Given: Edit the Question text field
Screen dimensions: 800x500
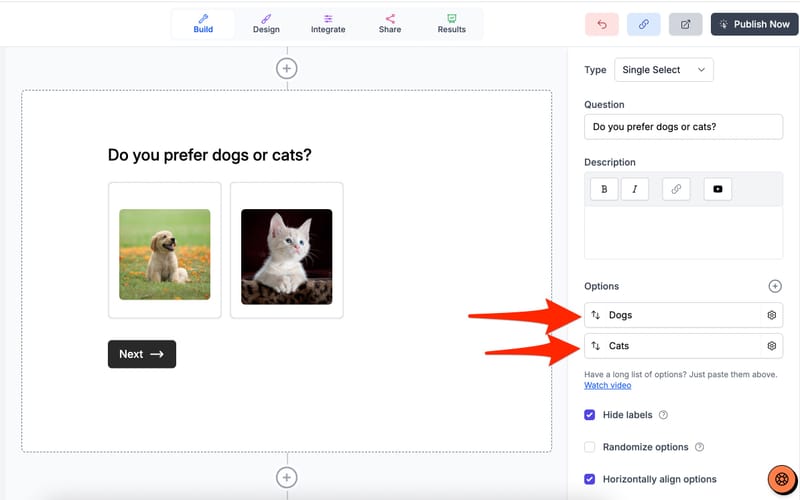Looking at the screenshot, I should click(x=683, y=127).
